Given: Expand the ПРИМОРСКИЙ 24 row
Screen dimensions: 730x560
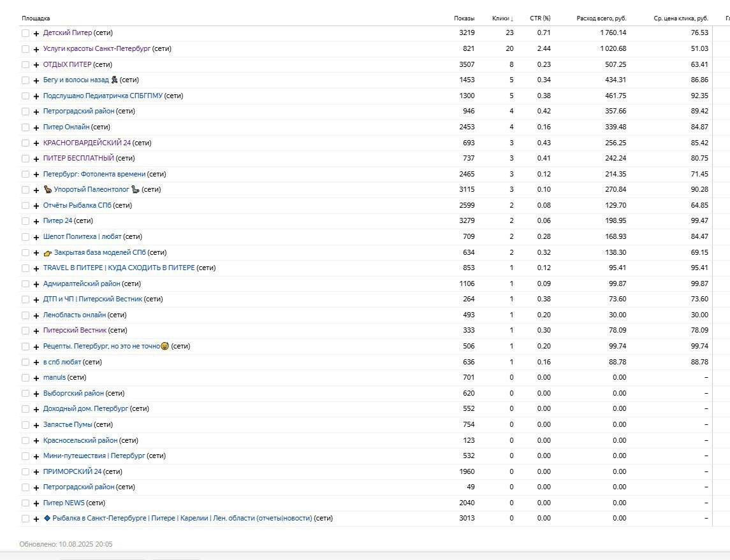Looking at the screenshot, I should 36,472.
